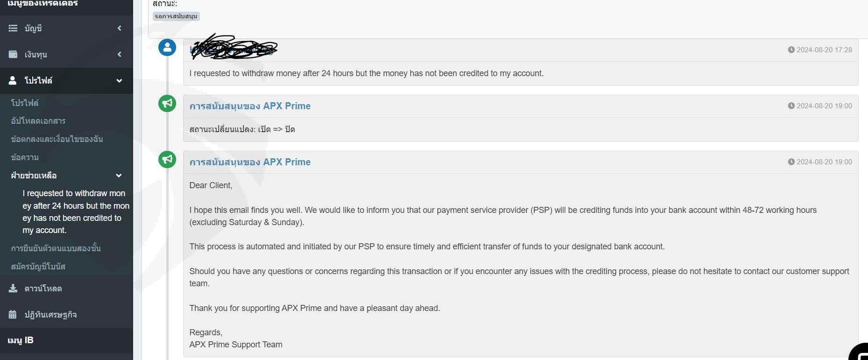The width and height of the screenshot is (868, 360).
Task: Open การยืนยันตัวตนแบบสองชั้น menu item
Action: pos(56,248)
